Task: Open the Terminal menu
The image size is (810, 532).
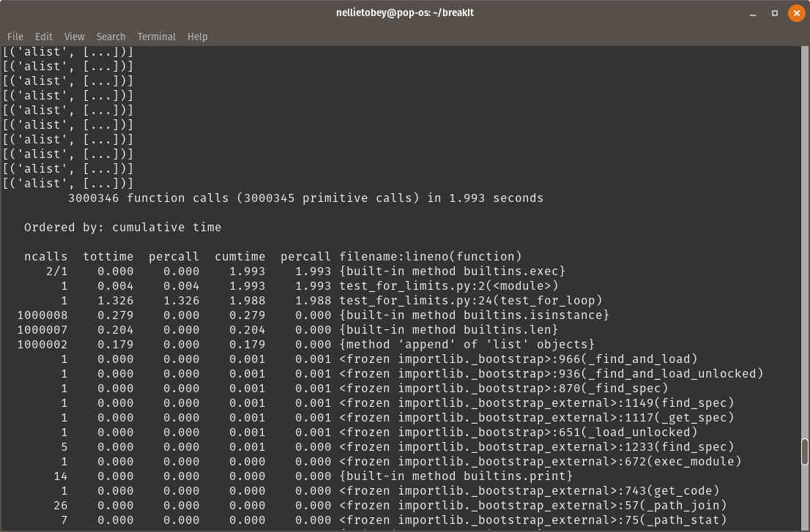Action: click(x=156, y=37)
